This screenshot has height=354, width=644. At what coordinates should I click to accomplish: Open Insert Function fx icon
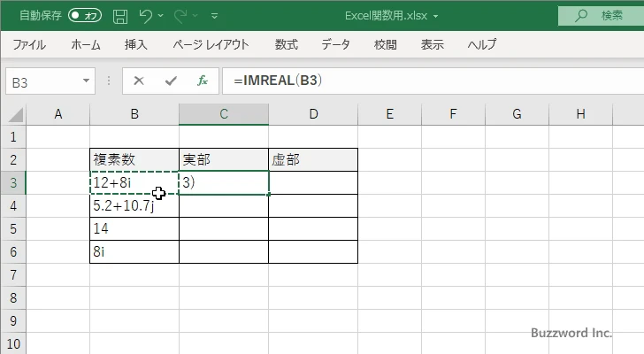[x=203, y=81]
